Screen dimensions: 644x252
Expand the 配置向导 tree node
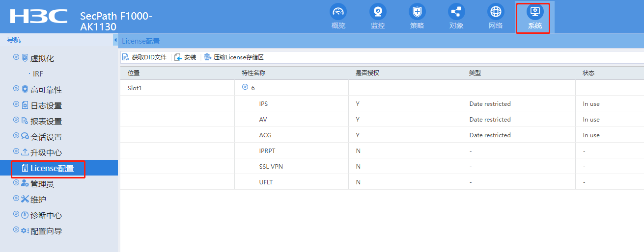(16, 230)
